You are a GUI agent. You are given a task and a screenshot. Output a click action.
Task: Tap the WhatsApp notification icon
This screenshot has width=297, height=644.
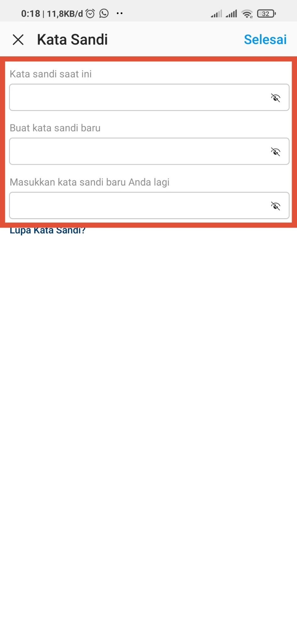point(104,14)
